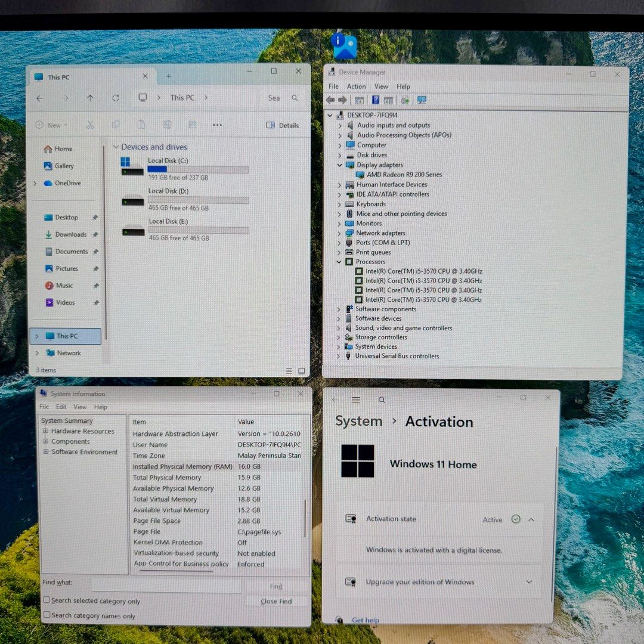Click the Help question-mark toolbar icon in Device Manager
Viewport: 644px width, 644px height.
coord(376,100)
